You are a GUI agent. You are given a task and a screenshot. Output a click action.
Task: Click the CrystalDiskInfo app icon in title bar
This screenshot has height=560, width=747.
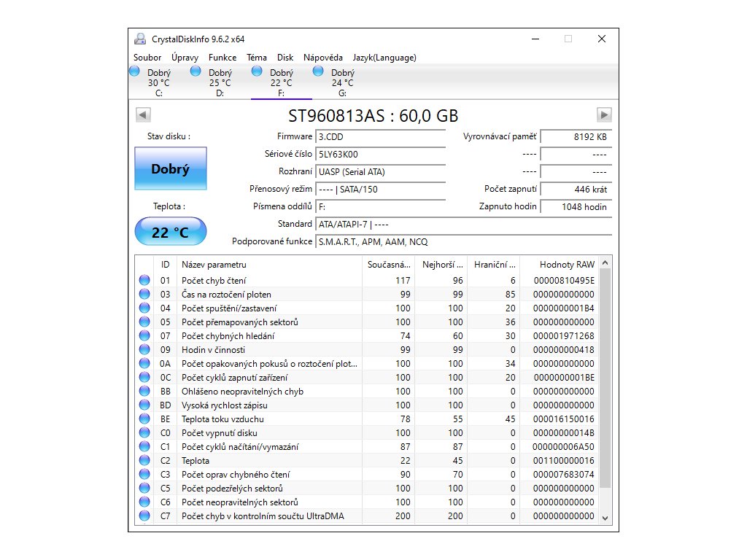click(139, 39)
